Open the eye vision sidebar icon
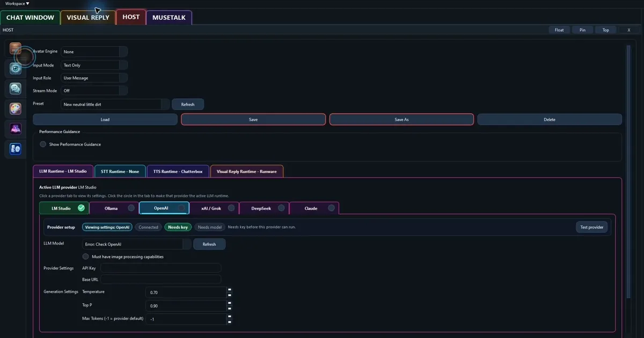Viewport: 644px width, 338px height. pyautogui.click(x=16, y=69)
